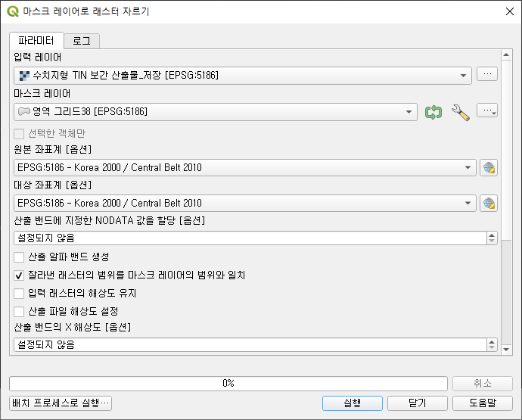This screenshot has height=420, width=522.
Task: Switch to the 로그 tab
Action: click(82, 41)
